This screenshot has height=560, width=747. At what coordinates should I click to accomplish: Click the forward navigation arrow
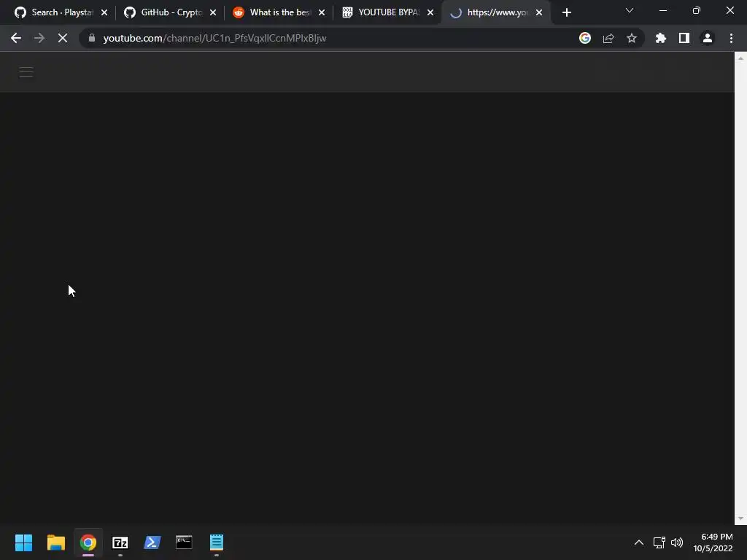pyautogui.click(x=39, y=38)
